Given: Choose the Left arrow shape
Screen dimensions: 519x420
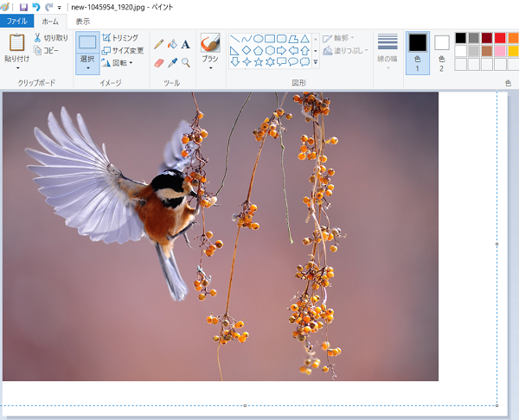Looking at the screenshot, I should point(293,51).
